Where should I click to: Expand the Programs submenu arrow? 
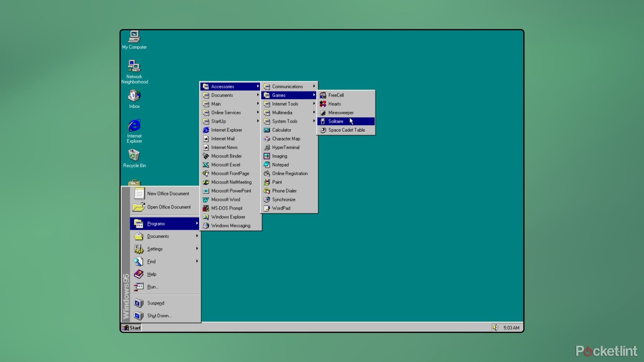197,223
